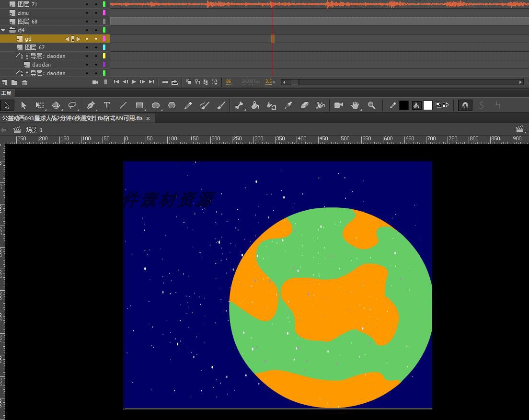This screenshot has width=529, height=420.
Task: Play the timeline animation
Action: click(x=134, y=82)
